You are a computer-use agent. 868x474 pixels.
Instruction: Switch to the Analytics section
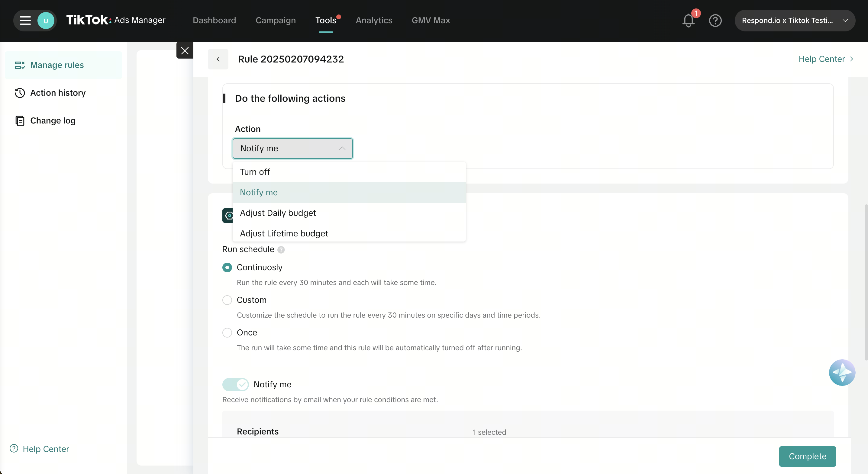pos(374,20)
